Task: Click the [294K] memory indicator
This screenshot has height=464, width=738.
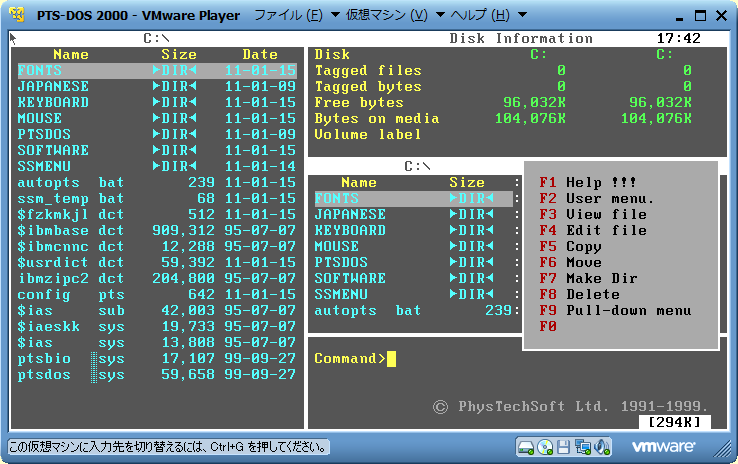Action: (x=674, y=422)
